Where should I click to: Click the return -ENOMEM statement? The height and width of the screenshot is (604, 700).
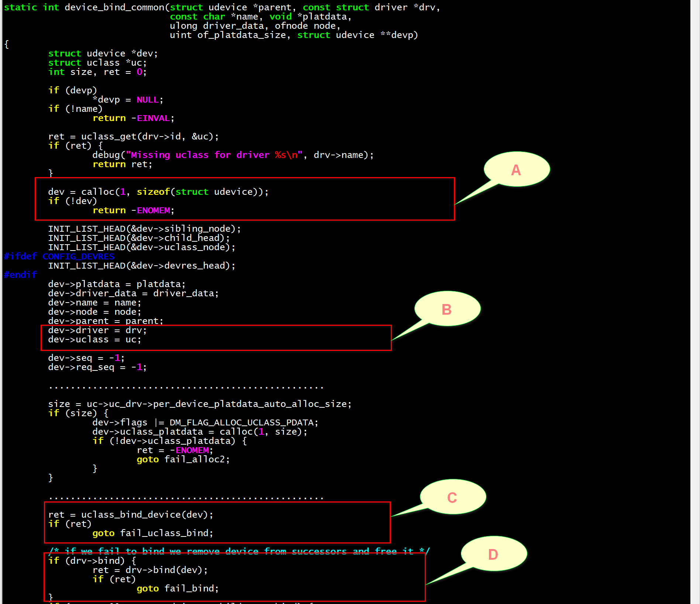pos(133,210)
